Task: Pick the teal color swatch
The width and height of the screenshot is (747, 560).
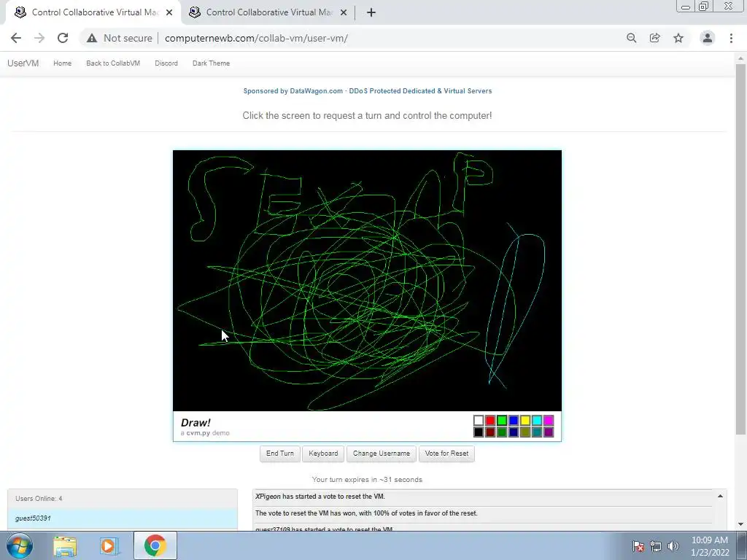Action: 537,432
